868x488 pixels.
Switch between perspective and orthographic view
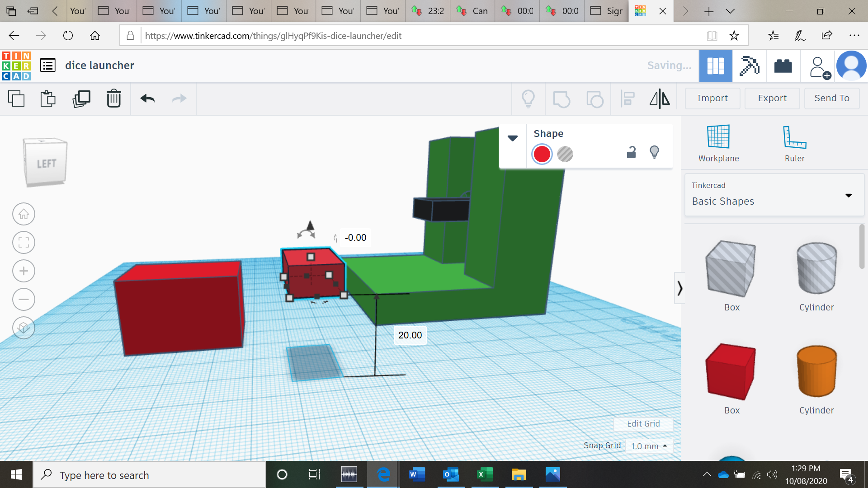[24, 328]
